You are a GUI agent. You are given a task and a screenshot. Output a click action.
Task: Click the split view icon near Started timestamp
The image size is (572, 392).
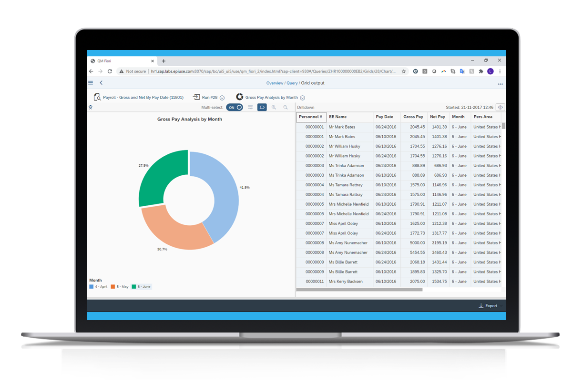(500, 107)
